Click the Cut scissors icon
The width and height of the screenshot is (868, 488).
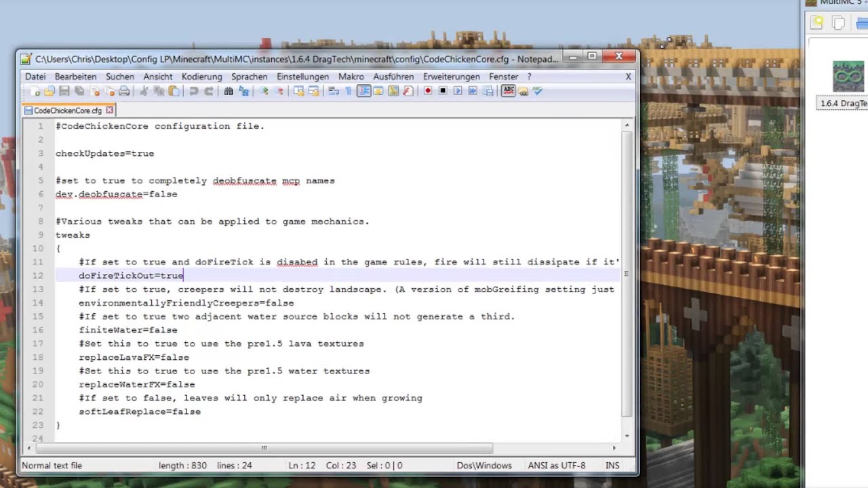tap(144, 91)
